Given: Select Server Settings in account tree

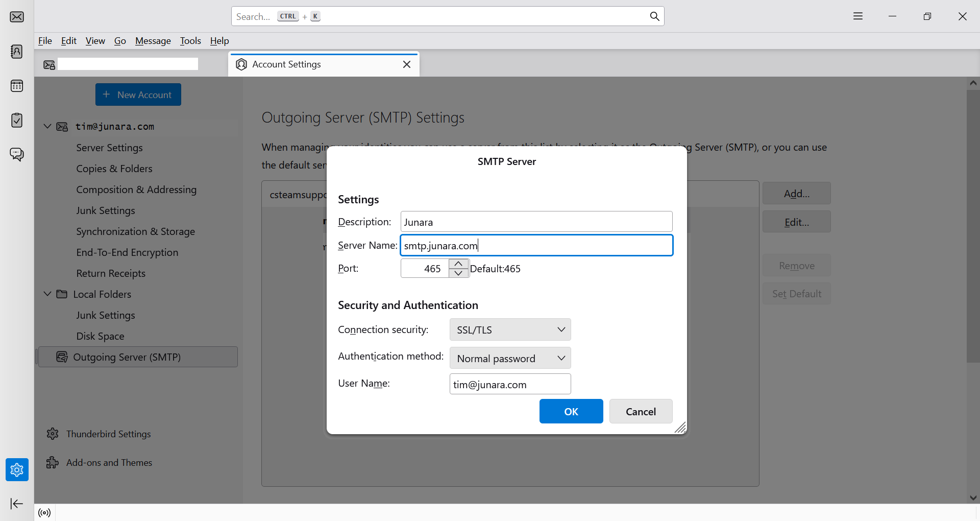Looking at the screenshot, I should [109, 148].
